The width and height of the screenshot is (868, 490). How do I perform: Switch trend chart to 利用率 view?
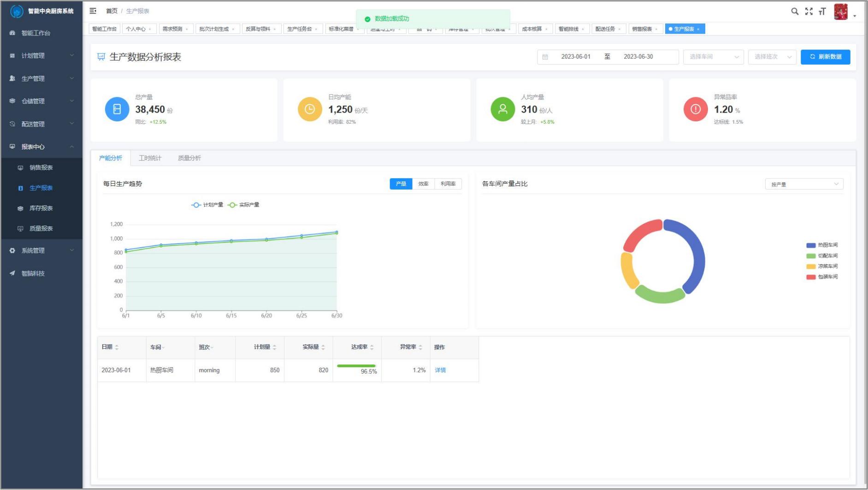[448, 184]
